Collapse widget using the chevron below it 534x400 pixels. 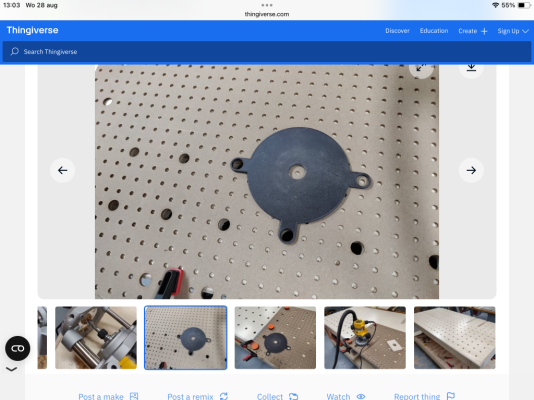11,369
